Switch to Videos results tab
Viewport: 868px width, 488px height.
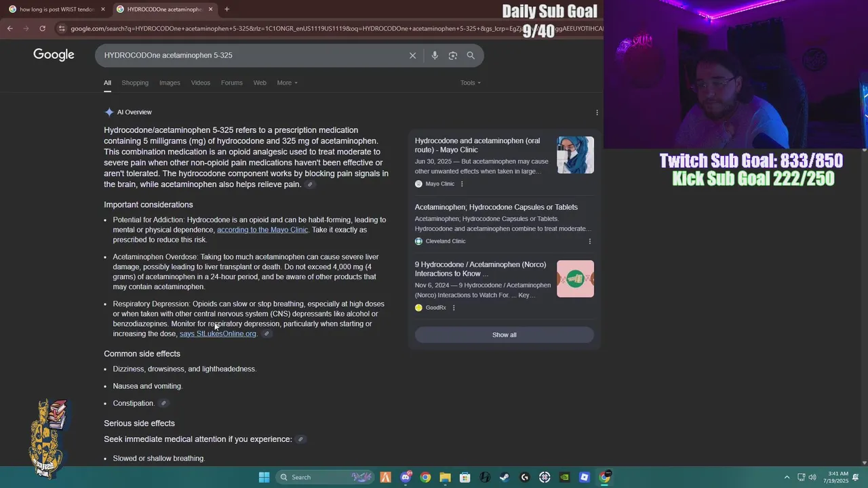[x=200, y=83]
